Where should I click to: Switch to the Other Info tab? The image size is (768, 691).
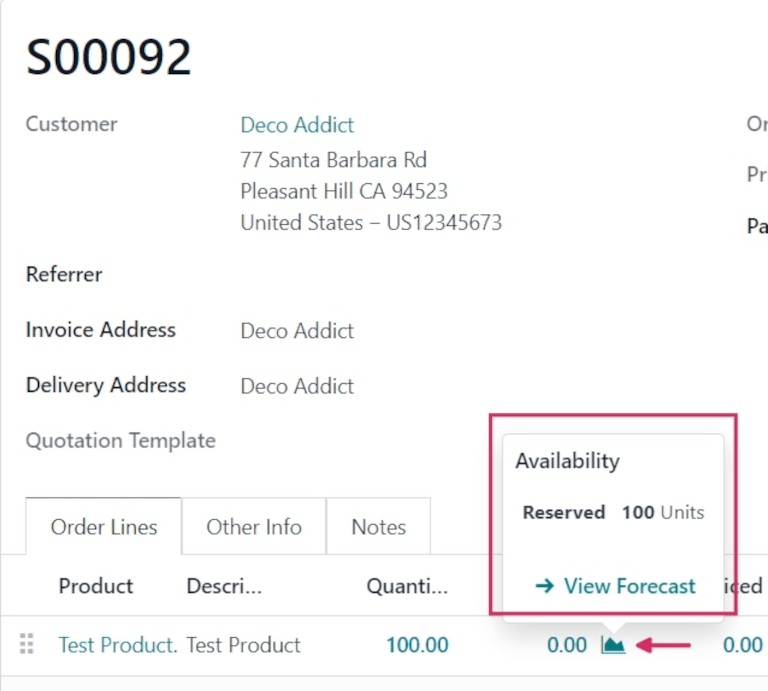(254, 527)
